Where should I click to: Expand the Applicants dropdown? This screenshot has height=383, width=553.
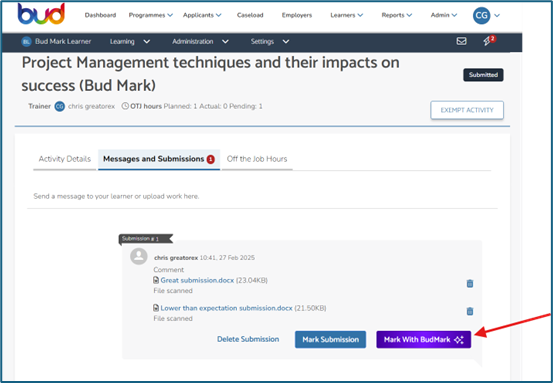(x=202, y=15)
